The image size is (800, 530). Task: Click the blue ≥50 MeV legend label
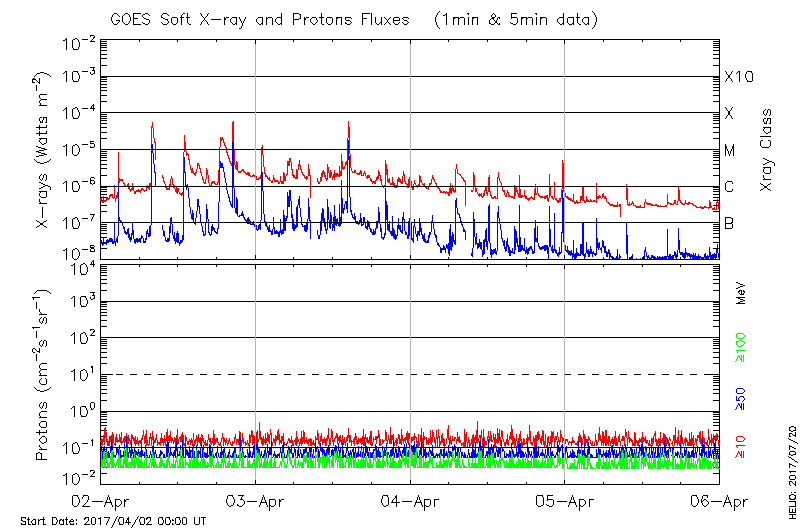coord(741,402)
